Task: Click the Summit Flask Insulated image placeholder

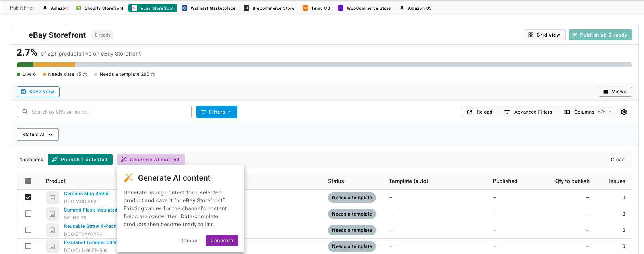Action: coord(52,214)
